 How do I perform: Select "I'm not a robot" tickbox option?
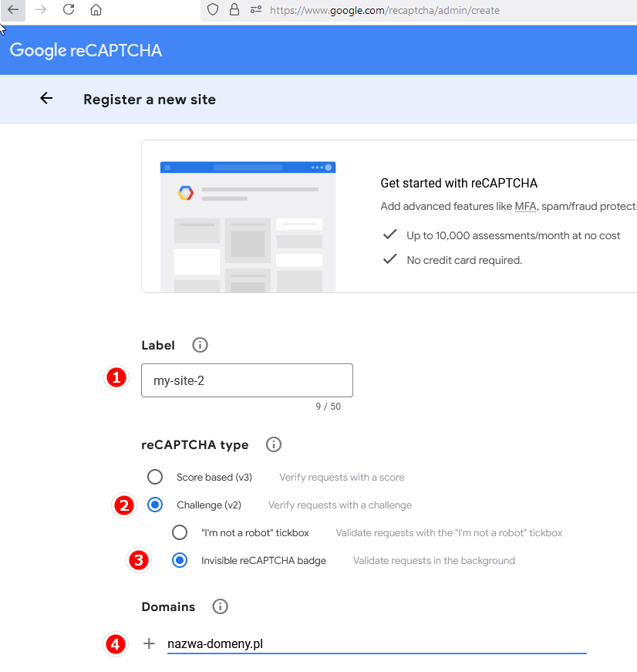pyautogui.click(x=180, y=532)
